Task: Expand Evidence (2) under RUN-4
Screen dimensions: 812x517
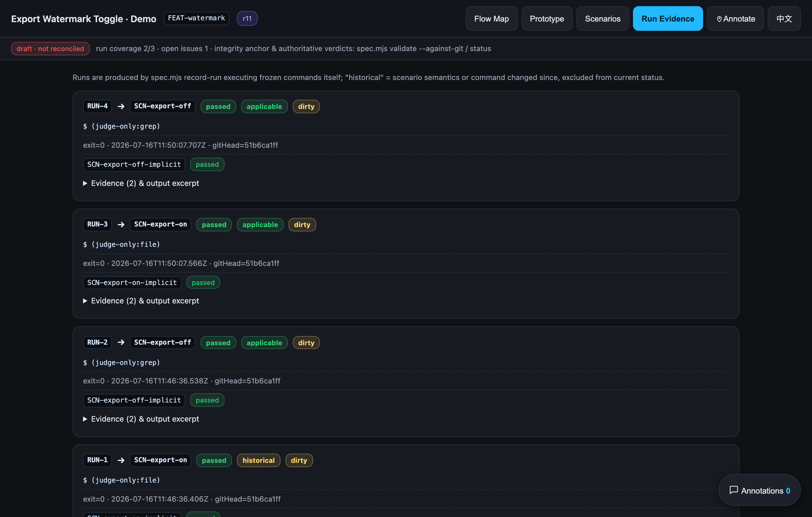Action: (x=141, y=183)
